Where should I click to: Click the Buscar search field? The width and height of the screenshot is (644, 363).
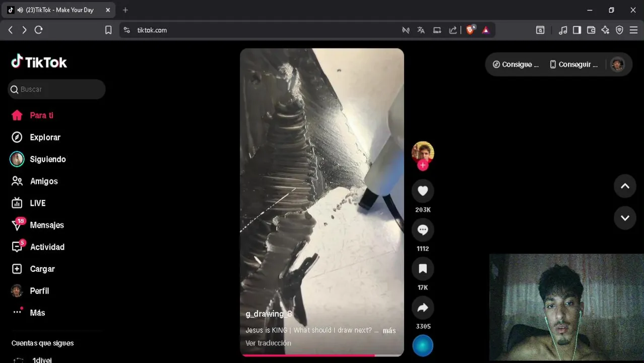coord(56,89)
